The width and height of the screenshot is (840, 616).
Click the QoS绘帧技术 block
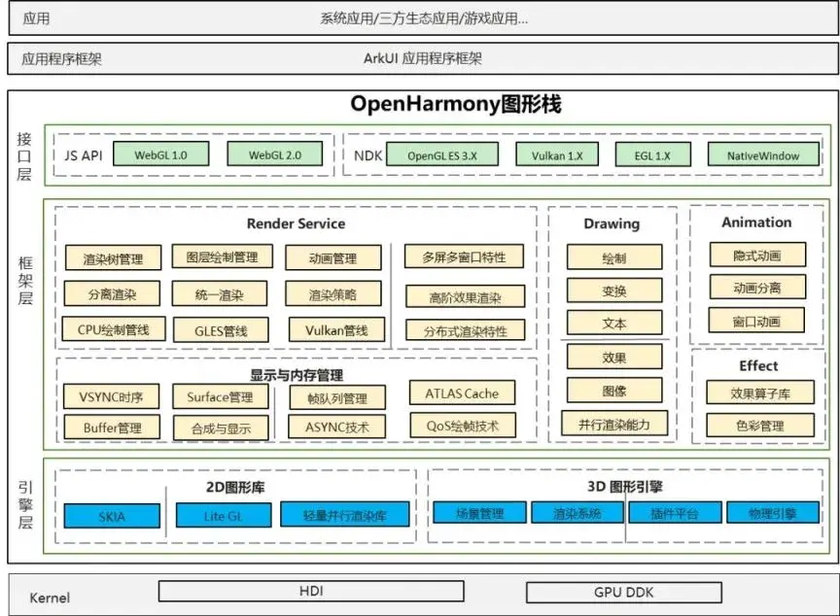(463, 426)
